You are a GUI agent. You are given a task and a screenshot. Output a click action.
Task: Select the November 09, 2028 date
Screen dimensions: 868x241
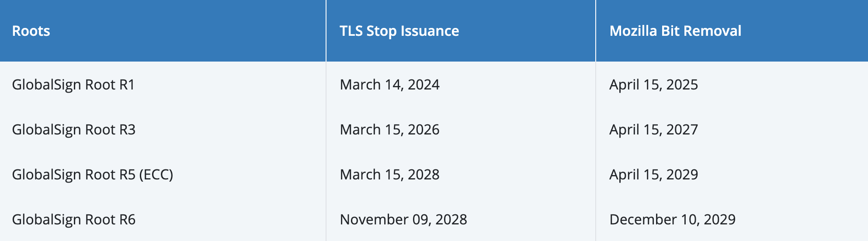click(x=403, y=219)
